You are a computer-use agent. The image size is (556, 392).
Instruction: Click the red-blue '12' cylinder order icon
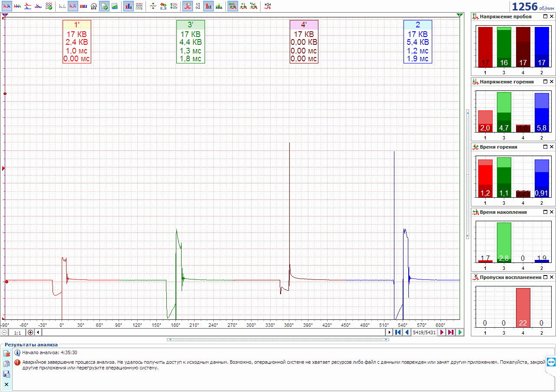(x=83, y=6)
